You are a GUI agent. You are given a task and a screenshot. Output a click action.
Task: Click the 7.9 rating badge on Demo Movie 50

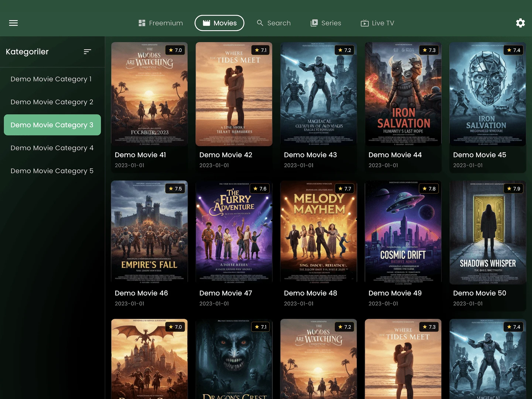click(x=514, y=188)
